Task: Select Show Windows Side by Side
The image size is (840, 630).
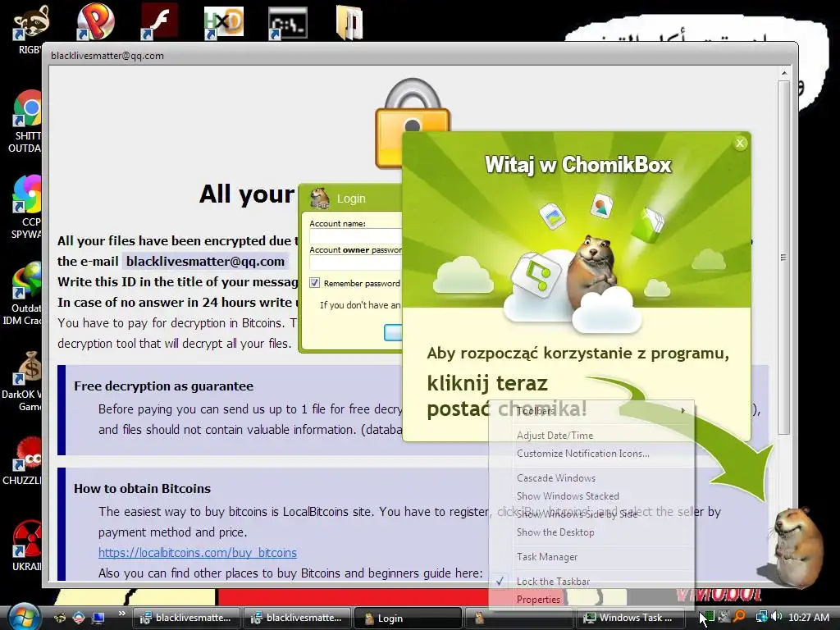Action: [592, 514]
